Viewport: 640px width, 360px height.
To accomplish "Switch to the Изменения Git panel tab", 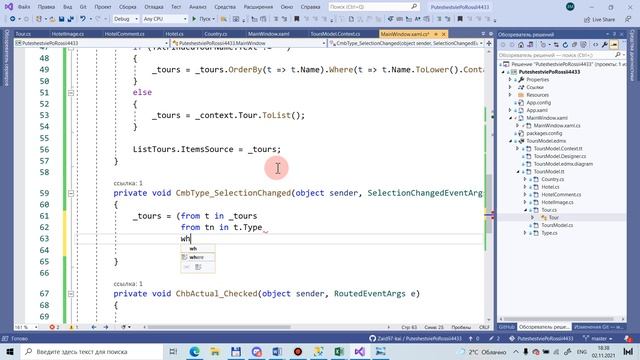I will [598, 327].
